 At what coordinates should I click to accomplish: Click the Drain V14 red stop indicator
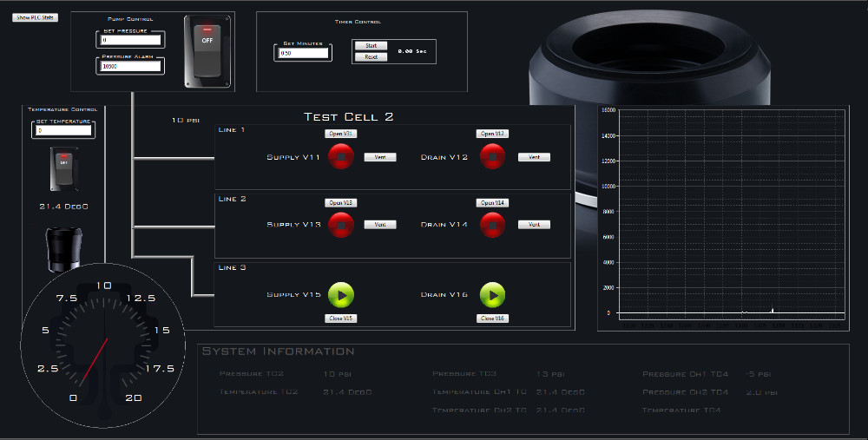point(493,226)
